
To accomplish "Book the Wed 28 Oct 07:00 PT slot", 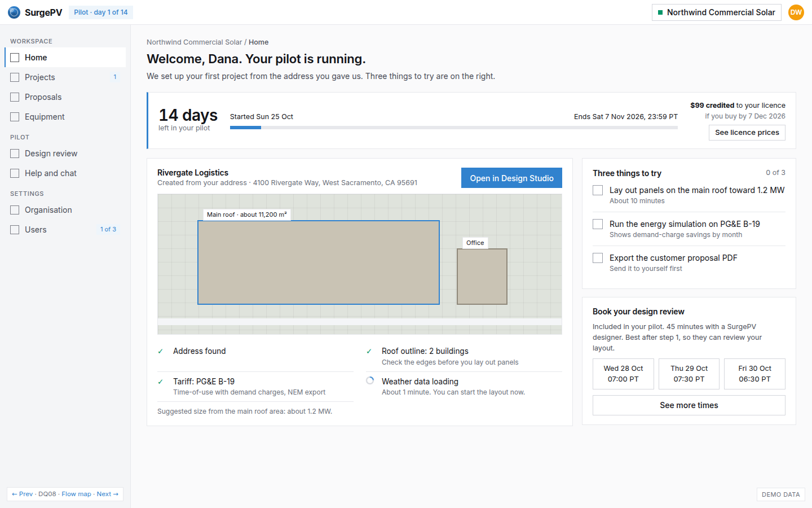I will (x=623, y=374).
